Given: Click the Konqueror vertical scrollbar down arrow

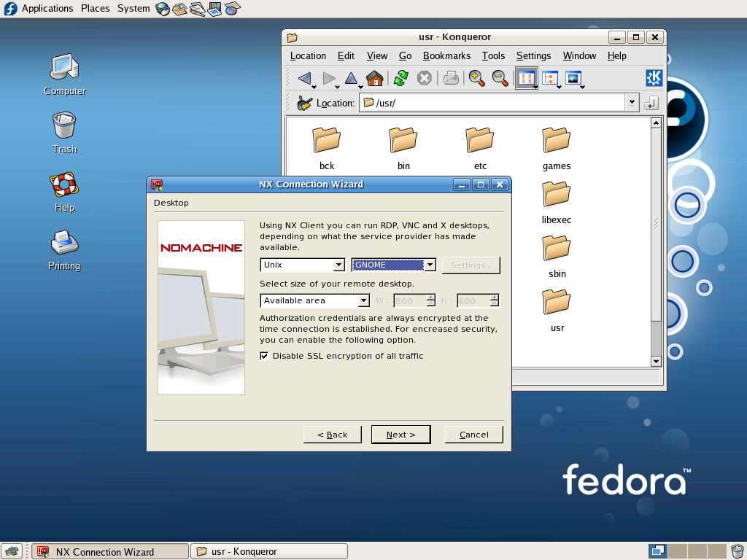Looking at the screenshot, I should pyautogui.click(x=656, y=361).
